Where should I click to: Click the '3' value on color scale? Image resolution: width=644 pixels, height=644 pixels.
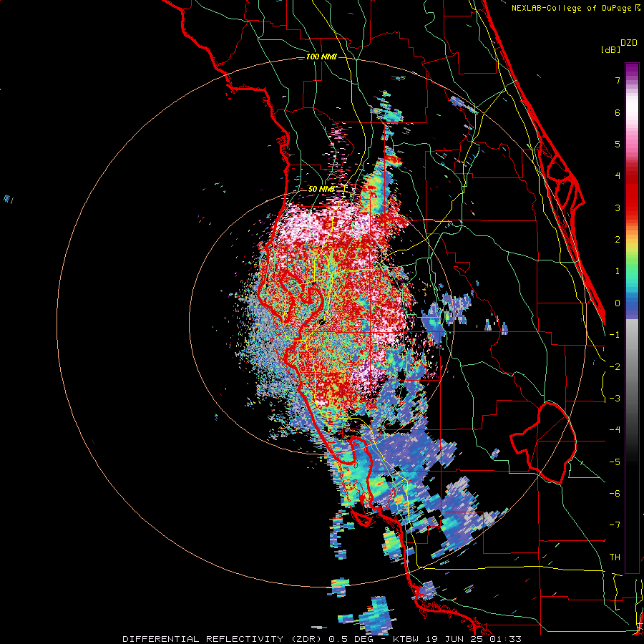point(618,208)
